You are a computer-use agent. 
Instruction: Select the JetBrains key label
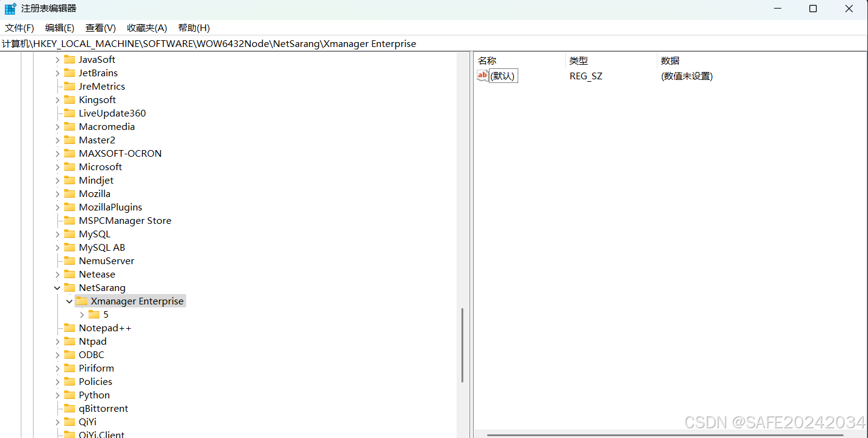[x=98, y=73]
